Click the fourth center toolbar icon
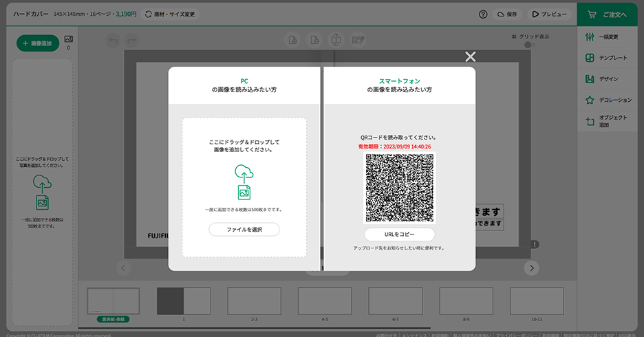 click(x=358, y=40)
